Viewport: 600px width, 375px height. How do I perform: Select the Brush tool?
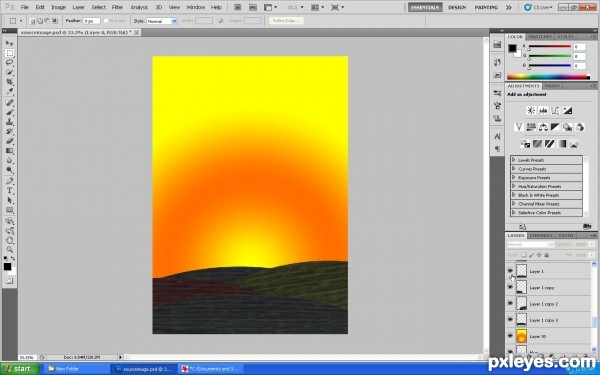(x=10, y=112)
